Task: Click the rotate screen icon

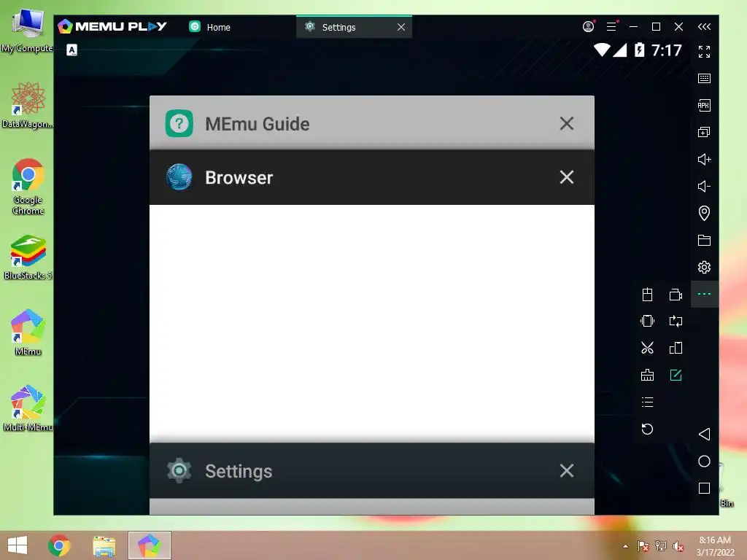Action: [676, 321]
